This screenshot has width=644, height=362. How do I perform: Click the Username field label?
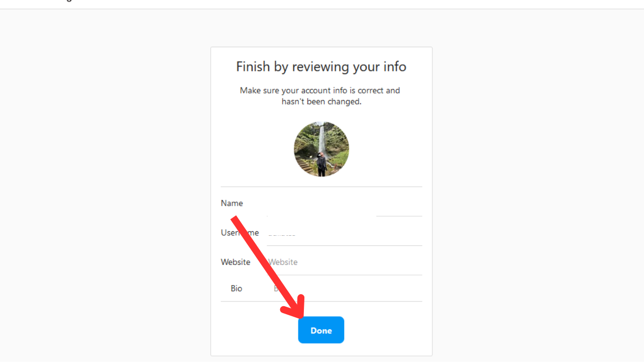(x=240, y=233)
